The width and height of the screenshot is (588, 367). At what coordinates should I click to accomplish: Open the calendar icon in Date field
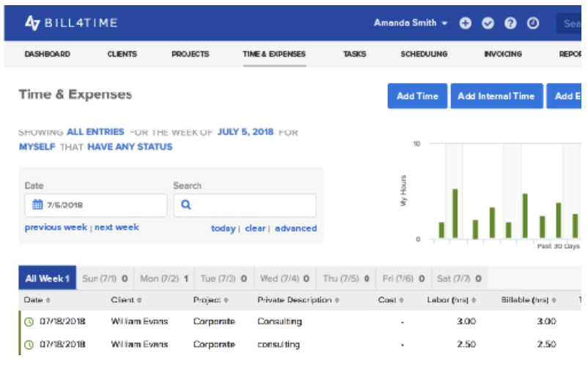(x=37, y=205)
